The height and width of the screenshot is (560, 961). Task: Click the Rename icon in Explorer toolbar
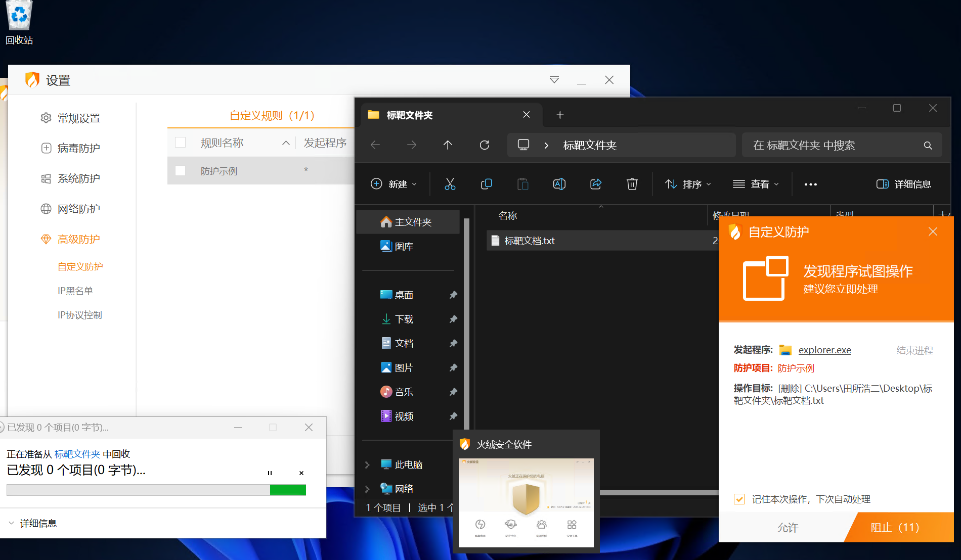coord(559,184)
